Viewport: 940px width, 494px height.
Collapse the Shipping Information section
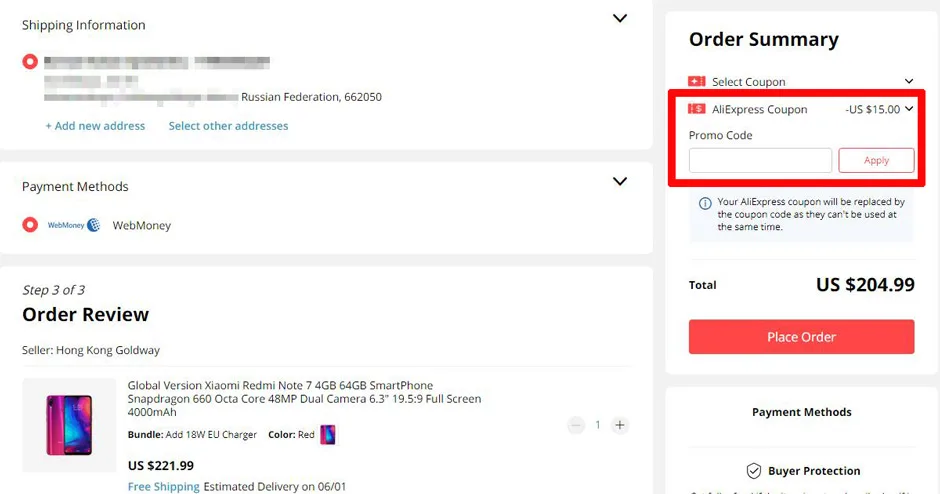tap(620, 18)
